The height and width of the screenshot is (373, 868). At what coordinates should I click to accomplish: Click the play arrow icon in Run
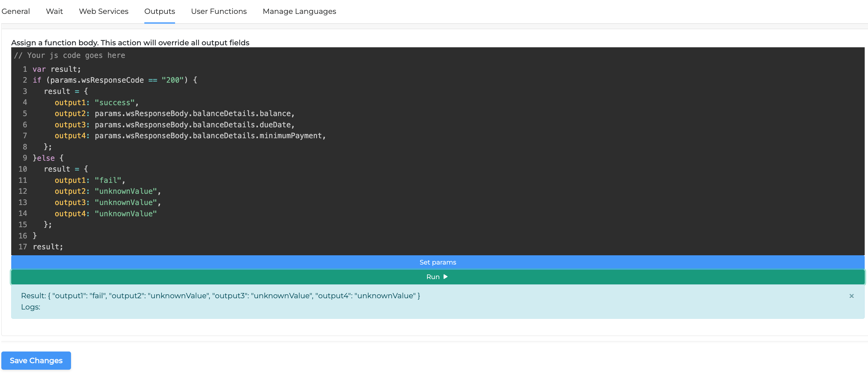coord(446,277)
